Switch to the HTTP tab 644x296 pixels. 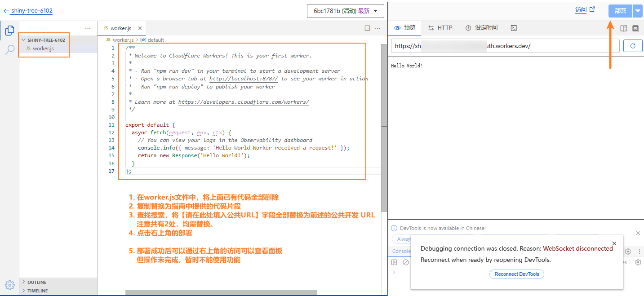click(x=440, y=28)
